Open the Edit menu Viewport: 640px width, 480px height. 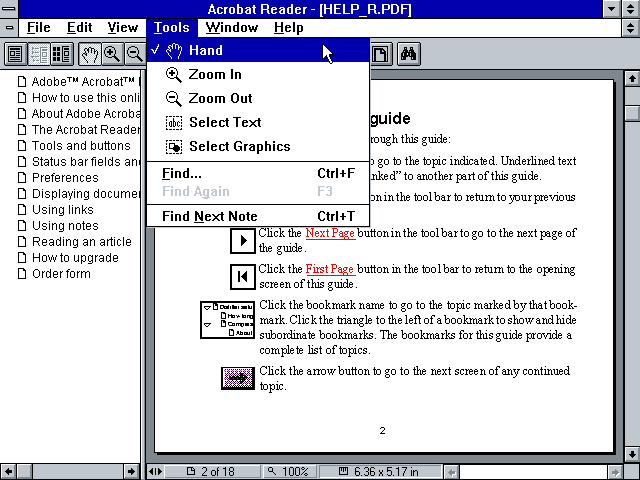[x=79, y=28]
